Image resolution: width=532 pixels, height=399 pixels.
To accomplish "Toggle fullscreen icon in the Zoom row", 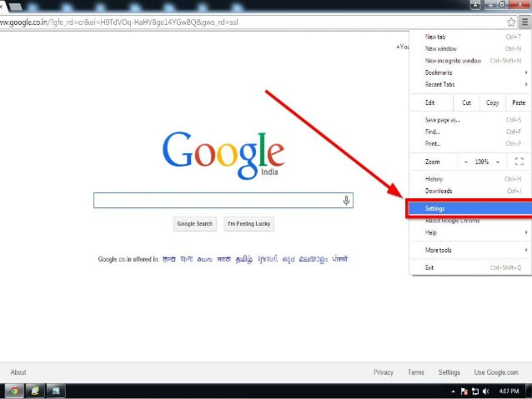I will pos(519,162).
